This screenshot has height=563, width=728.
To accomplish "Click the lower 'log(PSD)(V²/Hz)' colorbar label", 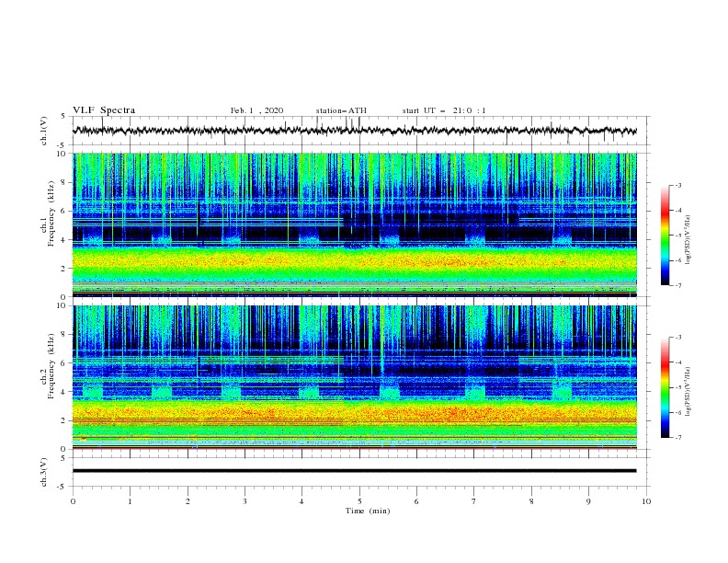I will pyautogui.click(x=688, y=391).
